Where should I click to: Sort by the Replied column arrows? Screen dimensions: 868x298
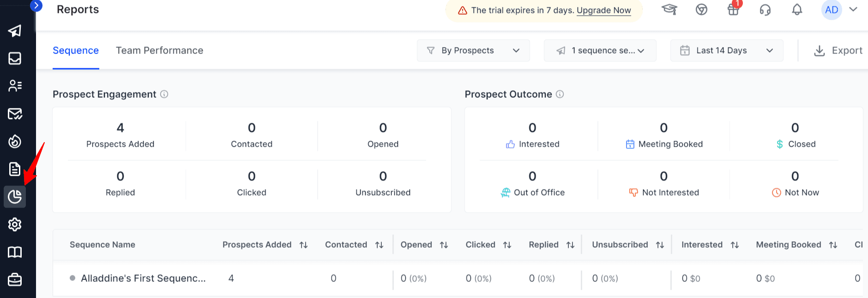[x=570, y=245]
